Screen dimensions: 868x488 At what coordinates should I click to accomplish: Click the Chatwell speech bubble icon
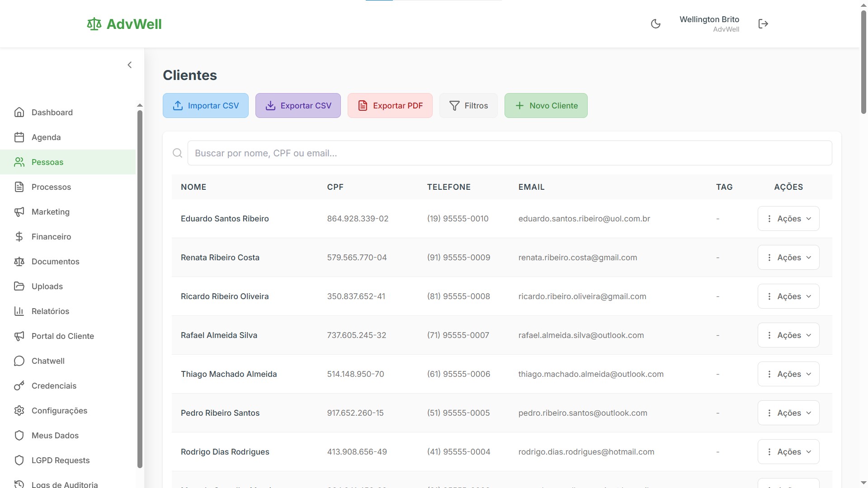(19, 361)
